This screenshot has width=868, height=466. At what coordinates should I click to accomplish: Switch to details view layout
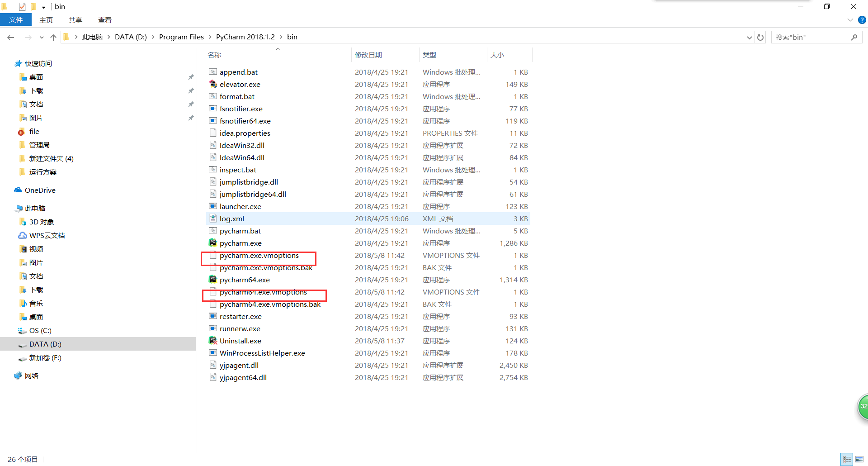pyautogui.click(x=847, y=459)
